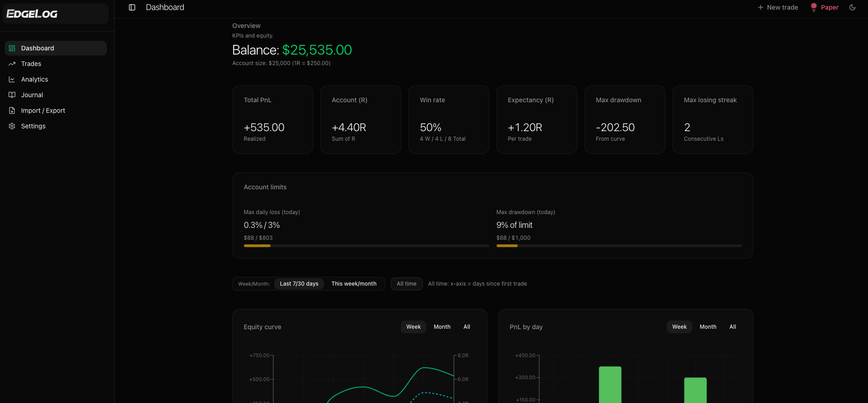The image size is (868, 403).
Task: Click the Dashboard grid icon in sidebar
Action: click(12, 48)
